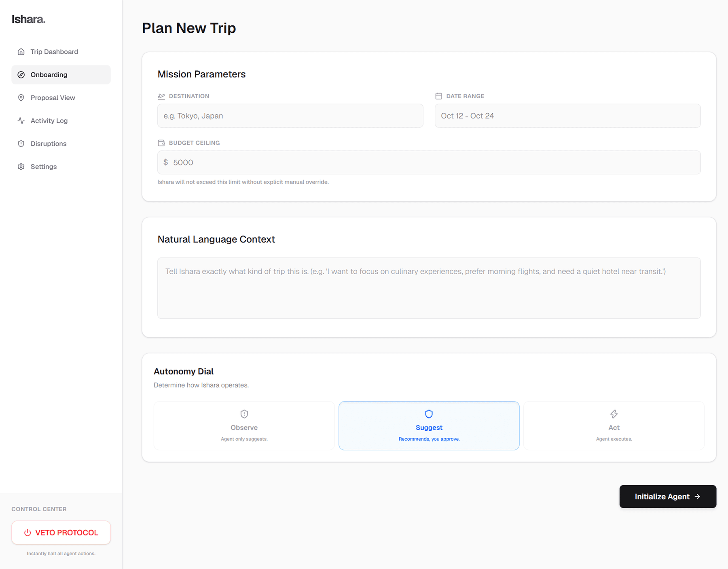Click the map pin icon for Proposal View
The height and width of the screenshot is (569, 728).
(21, 98)
